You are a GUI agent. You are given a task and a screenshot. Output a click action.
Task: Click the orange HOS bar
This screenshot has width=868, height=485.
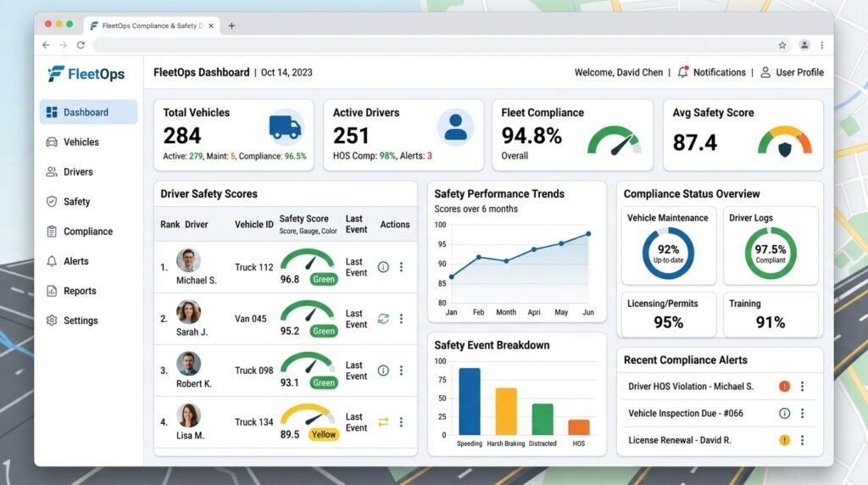click(x=578, y=427)
